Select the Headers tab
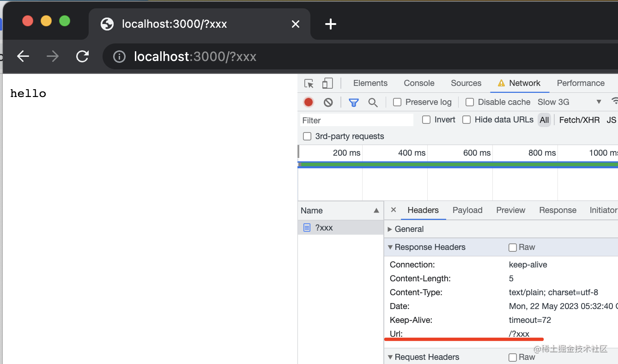The image size is (618, 364). click(423, 210)
